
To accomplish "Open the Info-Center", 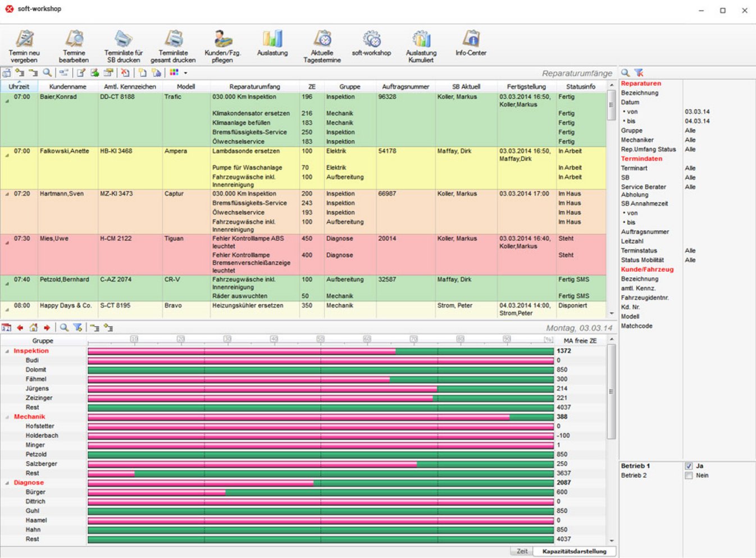I will (x=471, y=39).
